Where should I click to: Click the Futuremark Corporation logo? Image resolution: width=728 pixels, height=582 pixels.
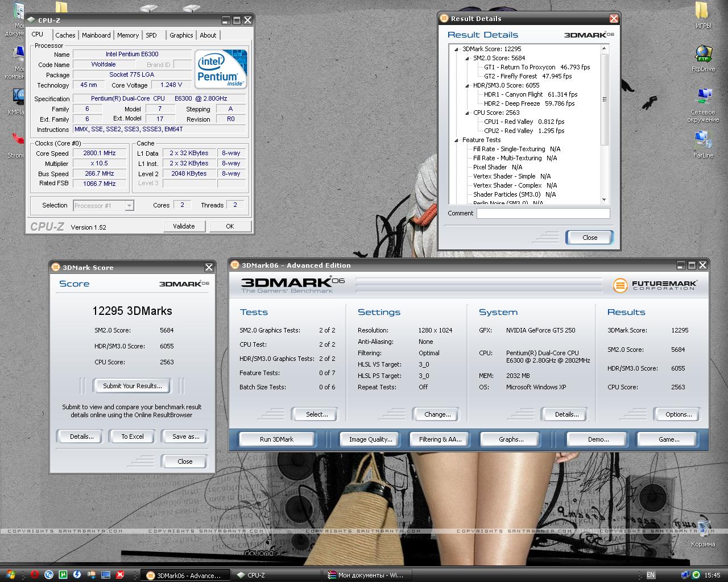(x=655, y=285)
